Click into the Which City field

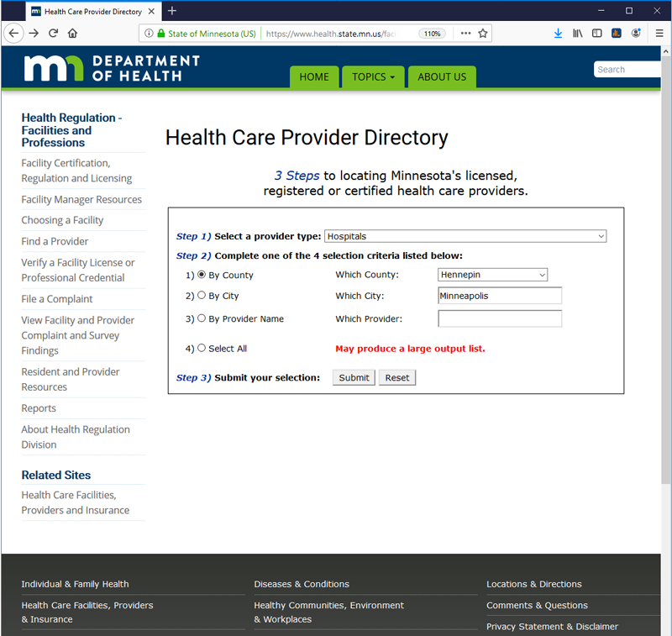tap(500, 296)
